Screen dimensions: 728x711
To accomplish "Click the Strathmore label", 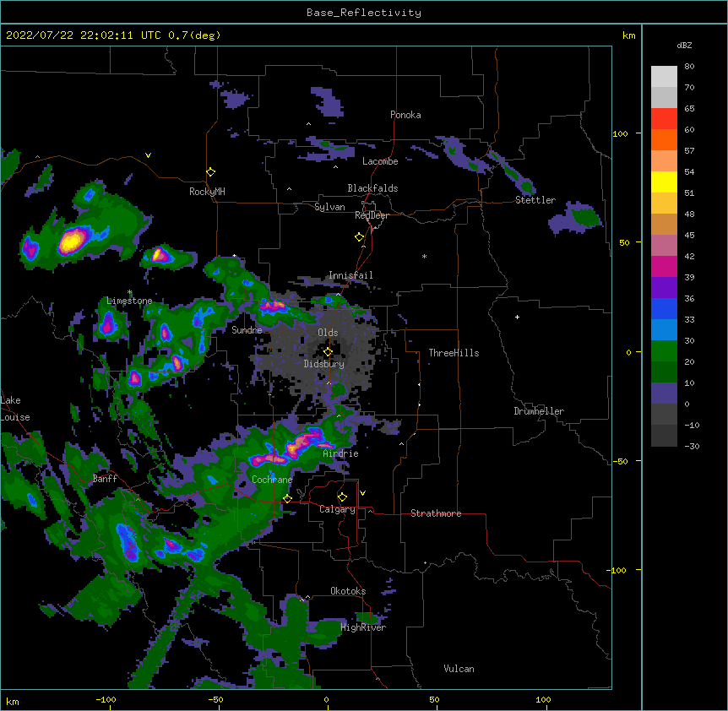I will click(436, 513).
